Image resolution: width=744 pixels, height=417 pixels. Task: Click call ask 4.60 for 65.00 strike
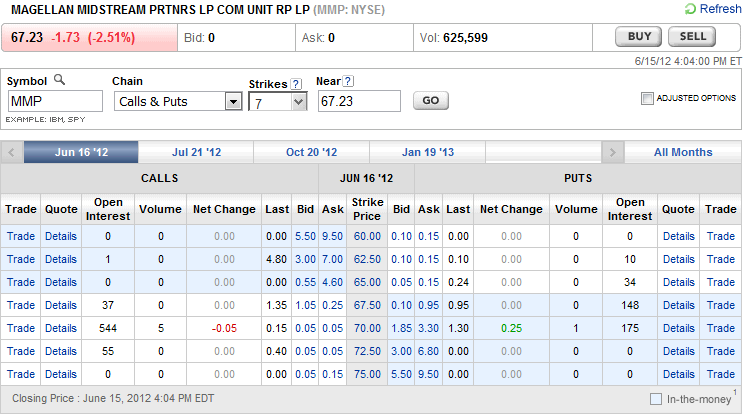click(333, 282)
